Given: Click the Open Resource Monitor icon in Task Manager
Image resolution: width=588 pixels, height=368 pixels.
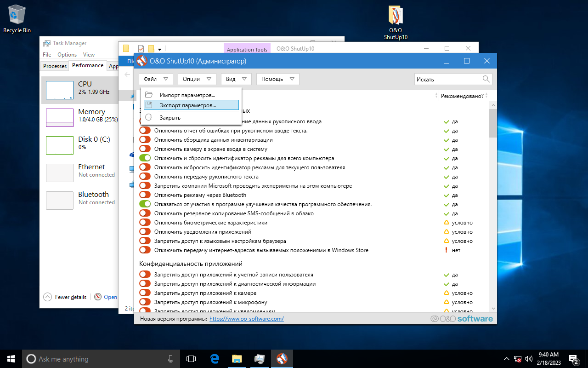Looking at the screenshot, I should (x=98, y=297).
